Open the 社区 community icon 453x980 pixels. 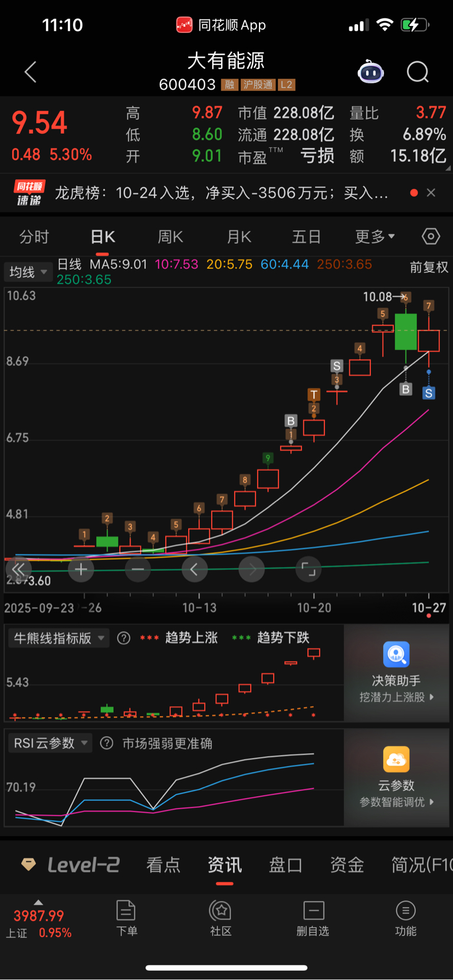pos(221,918)
